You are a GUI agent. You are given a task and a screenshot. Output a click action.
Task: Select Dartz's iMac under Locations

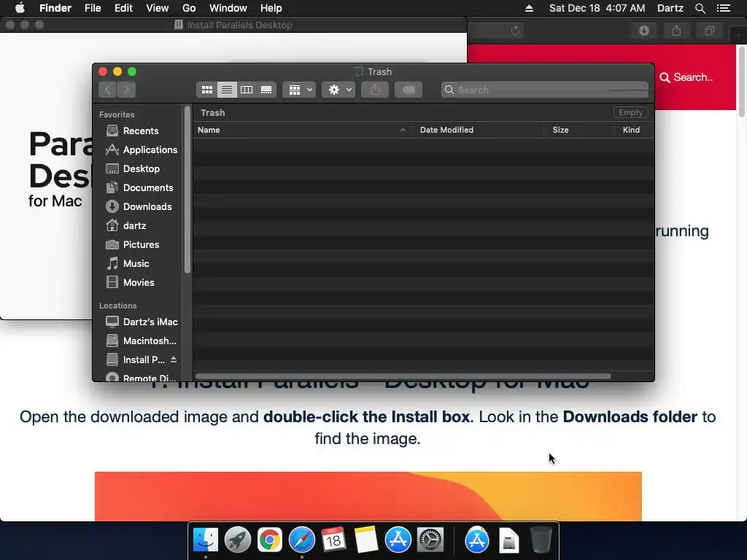tap(141, 322)
